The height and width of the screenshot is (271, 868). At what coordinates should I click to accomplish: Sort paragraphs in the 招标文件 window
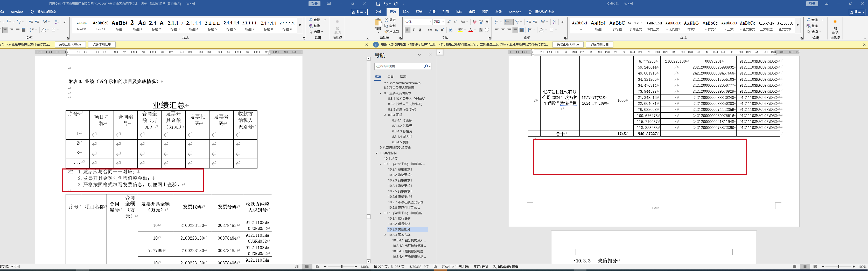[57, 22]
